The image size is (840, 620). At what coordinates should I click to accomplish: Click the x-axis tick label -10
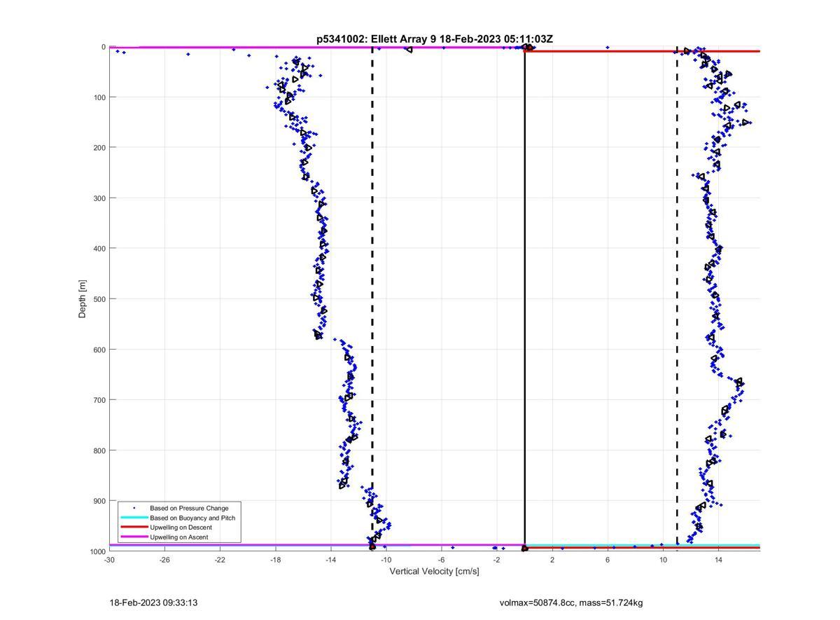click(386, 560)
